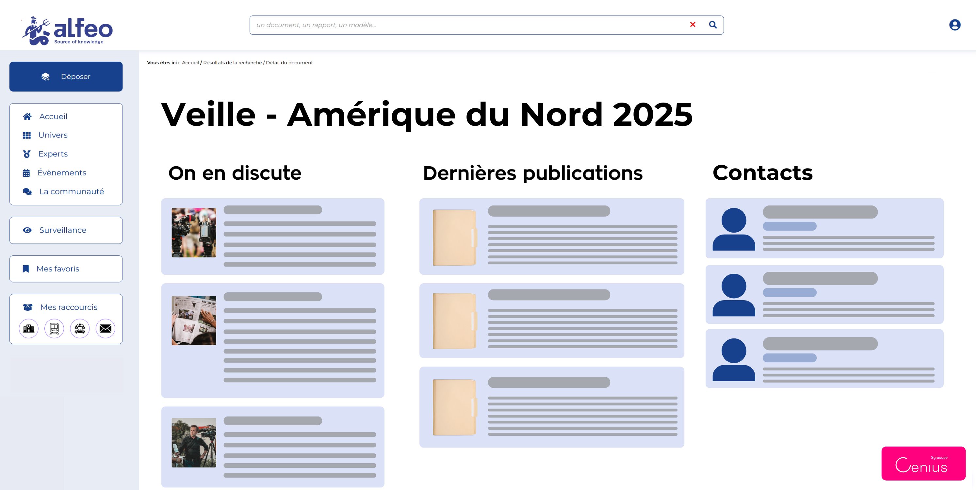Go to Accueil in sidebar menu
Image resolution: width=980 pixels, height=490 pixels.
53,116
